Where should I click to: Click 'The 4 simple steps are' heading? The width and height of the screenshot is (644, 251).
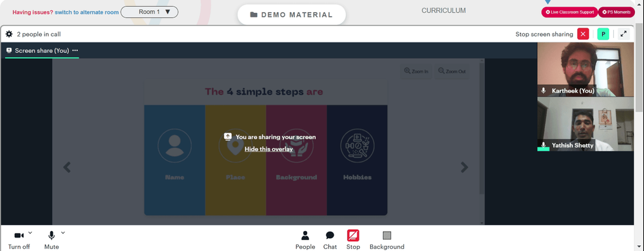263,91
